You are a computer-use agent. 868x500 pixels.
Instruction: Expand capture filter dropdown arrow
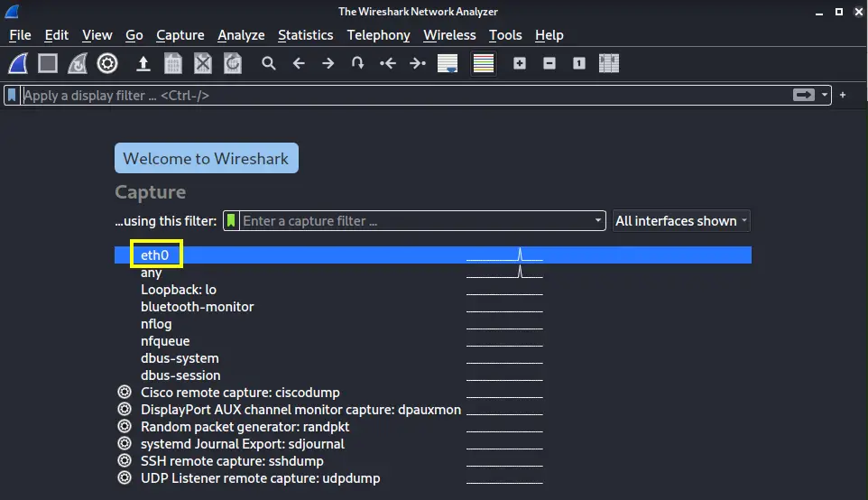coord(598,220)
